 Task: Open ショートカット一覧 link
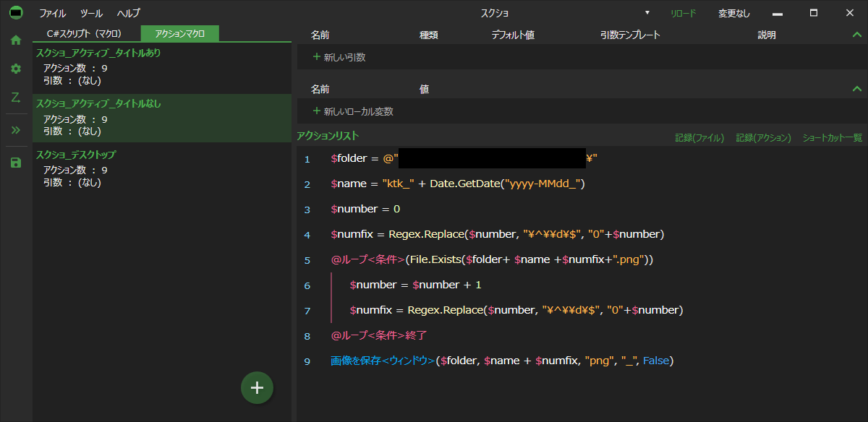click(x=833, y=137)
